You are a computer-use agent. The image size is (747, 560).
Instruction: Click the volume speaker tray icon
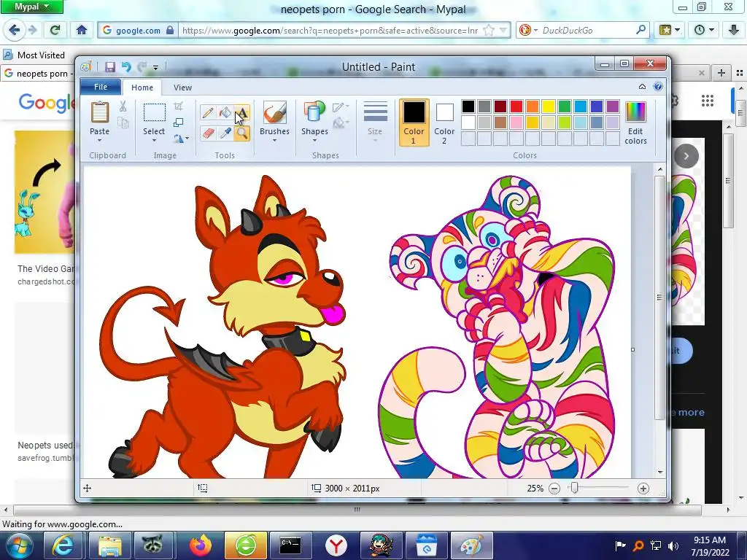(x=673, y=545)
